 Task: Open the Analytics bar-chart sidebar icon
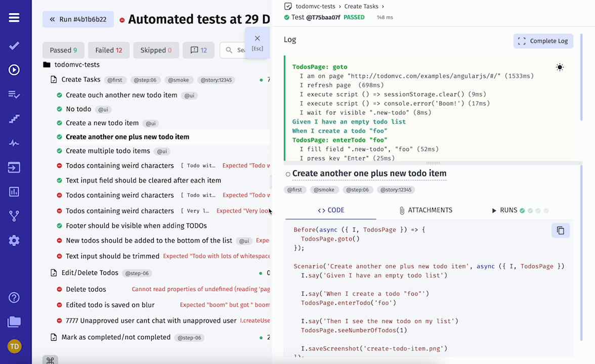(x=14, y=192)
